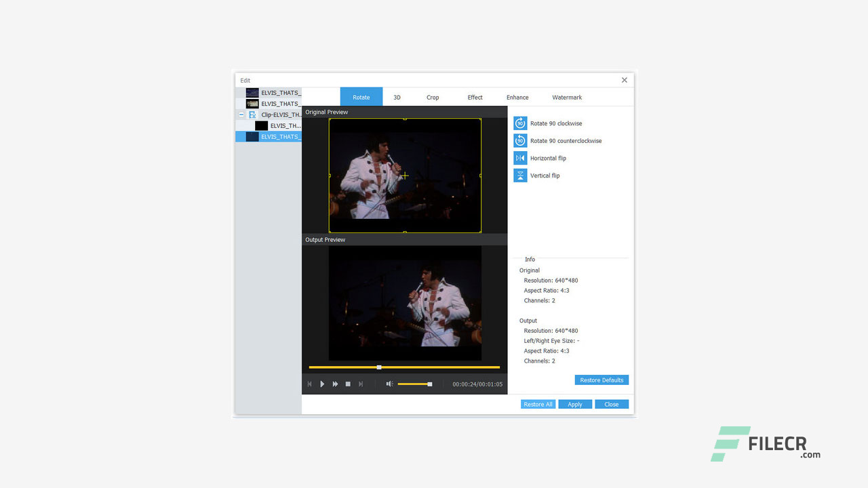Click the Rotate 90 clockwise label

(556, 123)
